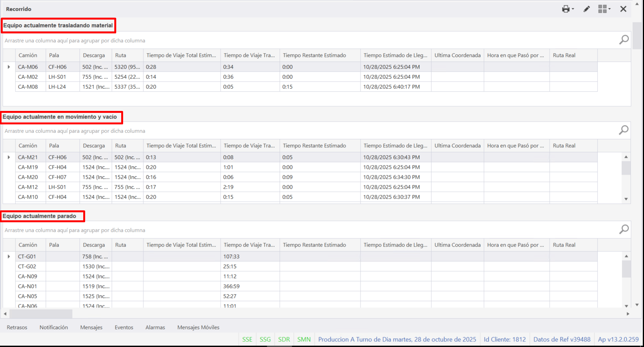
Task: Expand the CA-M06 row arrow
Action: pos(9,67)
